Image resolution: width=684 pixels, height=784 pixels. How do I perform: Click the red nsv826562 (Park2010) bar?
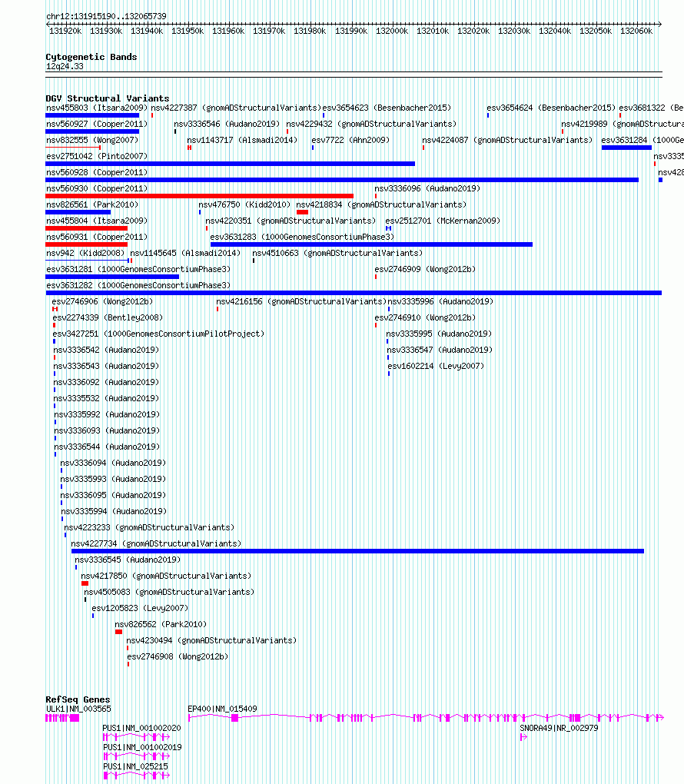118,632
